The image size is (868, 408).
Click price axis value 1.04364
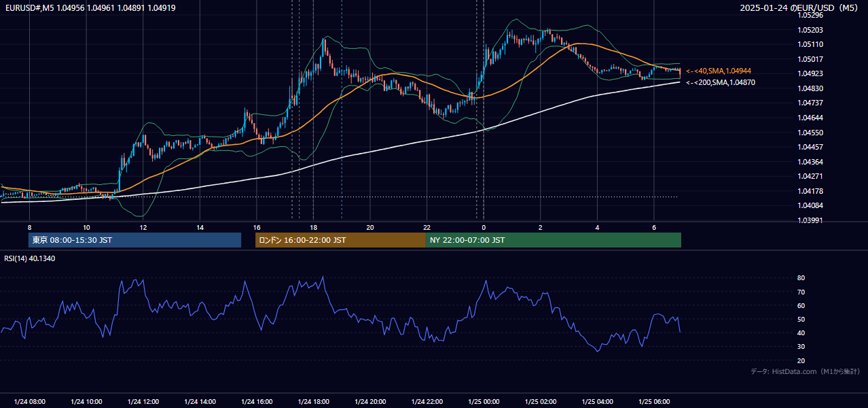[811, 162]
